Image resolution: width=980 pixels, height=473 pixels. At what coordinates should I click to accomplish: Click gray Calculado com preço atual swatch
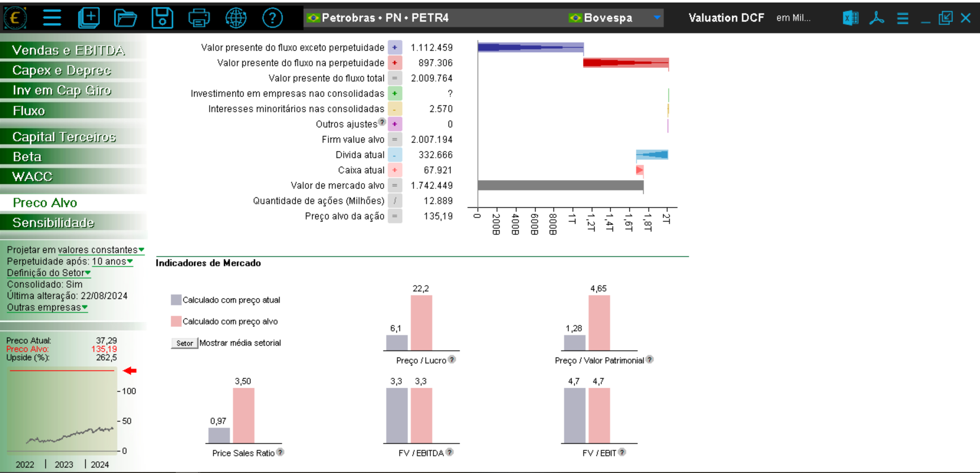(x=176, y=300)
